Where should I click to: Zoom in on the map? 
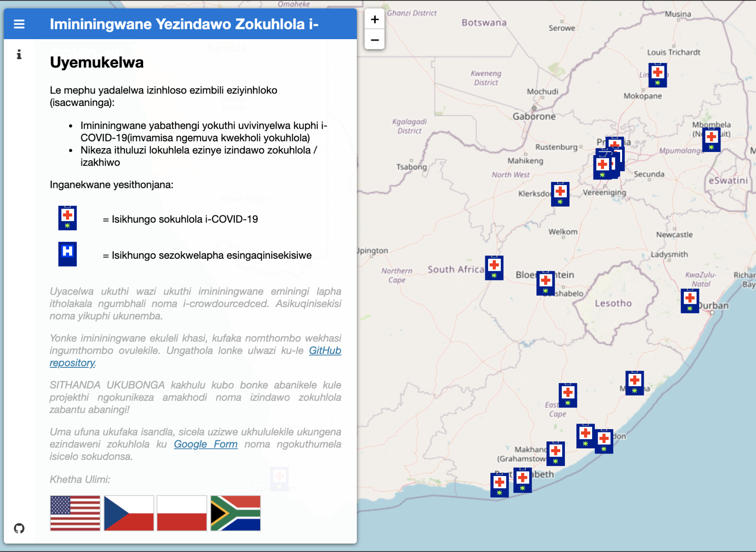[375, 19]
